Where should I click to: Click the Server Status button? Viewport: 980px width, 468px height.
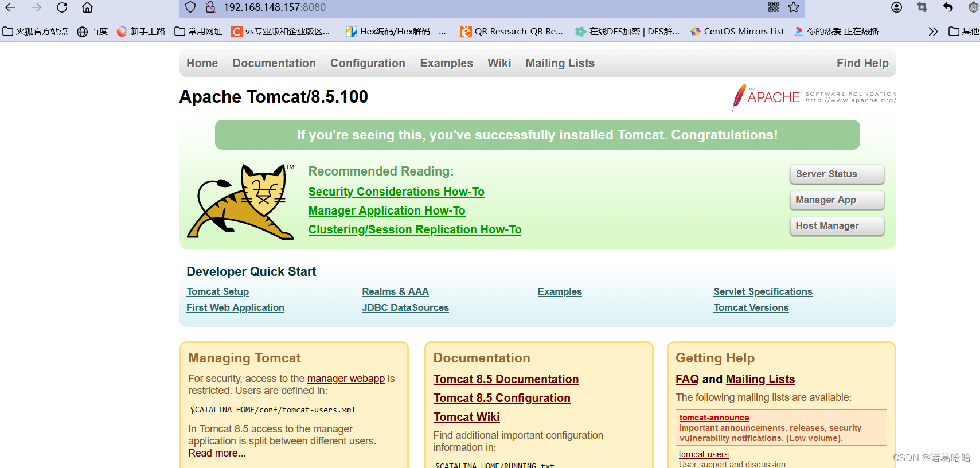point(837,174)
